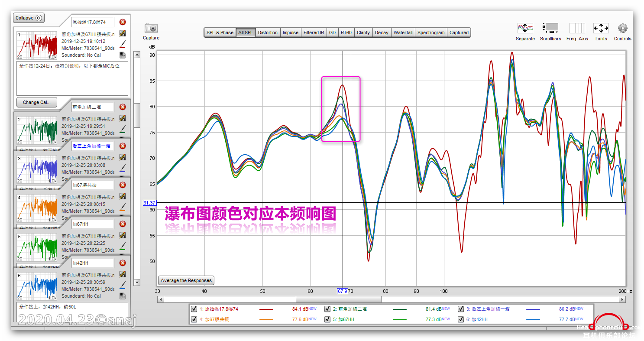Edit name field 原始温17.8湿74
The image size is (644, 341).
click(93, 22)
